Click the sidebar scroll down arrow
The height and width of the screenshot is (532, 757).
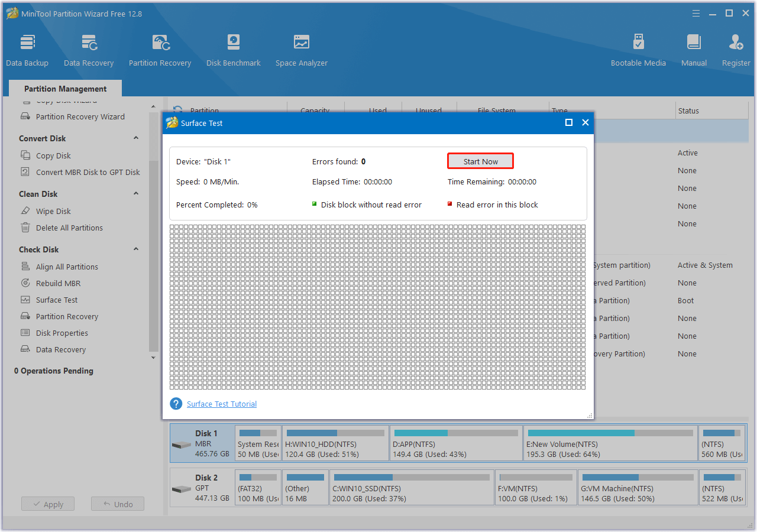click(x=154, y=357)
